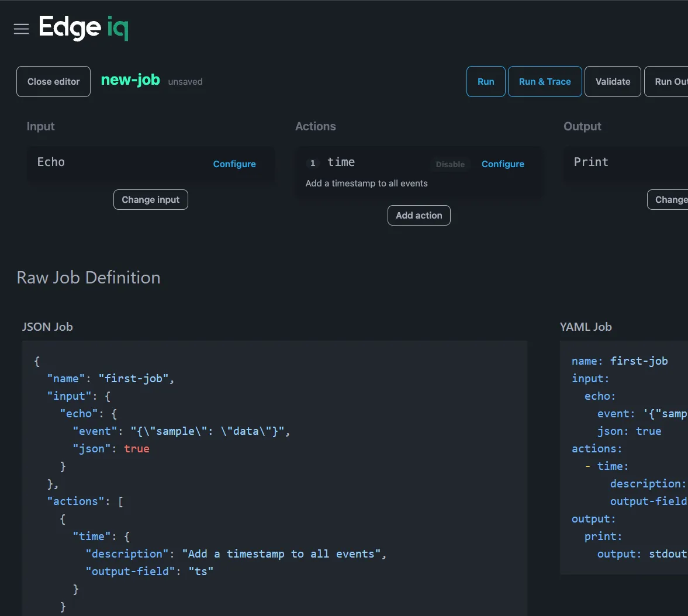Screen dimensions: 688x616
Task: Click the Raw Job Definition heading
Action: [x=89, y=278]
